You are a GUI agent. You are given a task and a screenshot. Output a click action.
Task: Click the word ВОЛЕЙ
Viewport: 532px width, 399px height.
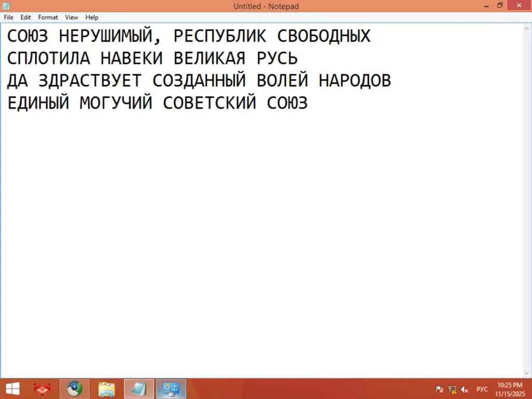pyautogui.click(x=283, y=80)
